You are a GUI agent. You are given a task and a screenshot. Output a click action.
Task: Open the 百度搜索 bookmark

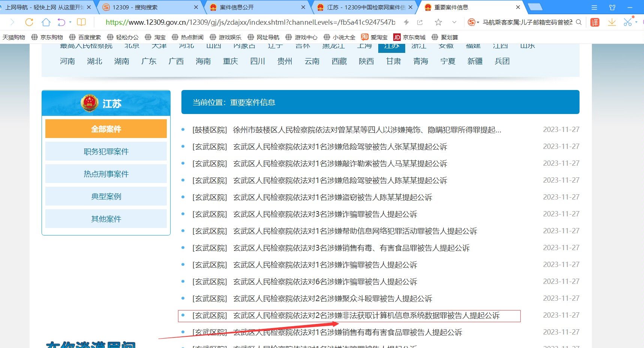[x=85, y=37]
